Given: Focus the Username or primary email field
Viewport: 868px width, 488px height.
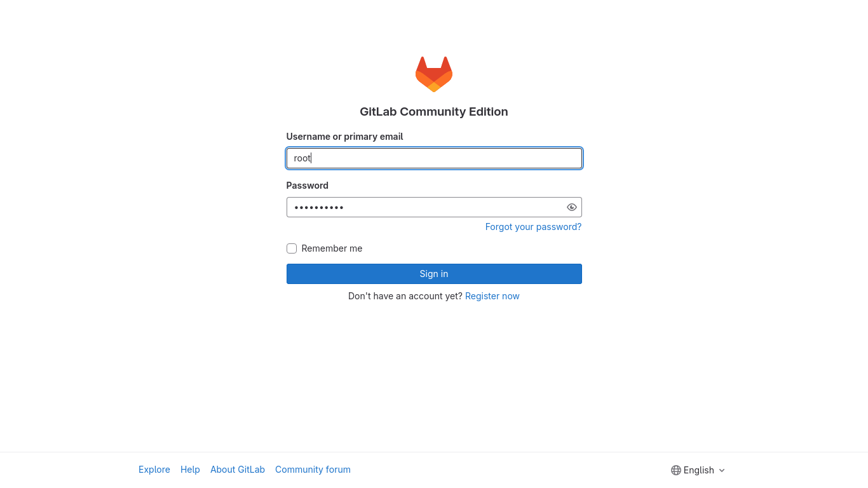Looking at the screenshot, I should [x=434, y=158].
